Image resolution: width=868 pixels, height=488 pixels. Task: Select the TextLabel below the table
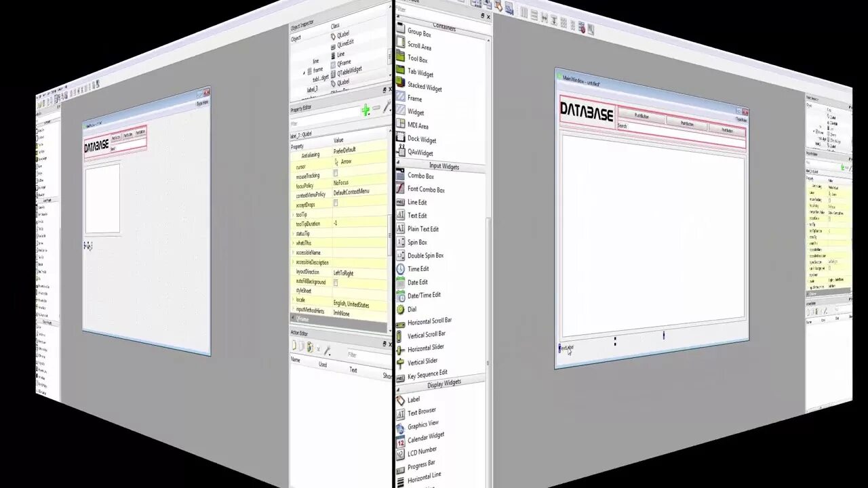tap(566, 348)
